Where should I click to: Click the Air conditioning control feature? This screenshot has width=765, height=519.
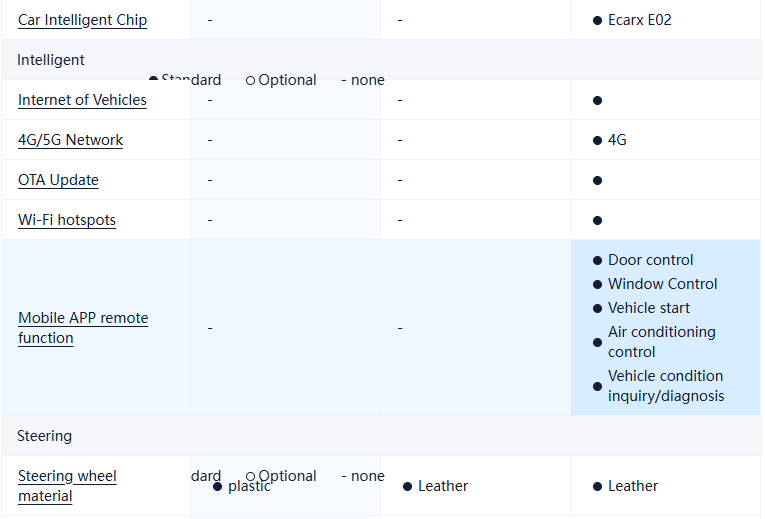click(661, 342)
